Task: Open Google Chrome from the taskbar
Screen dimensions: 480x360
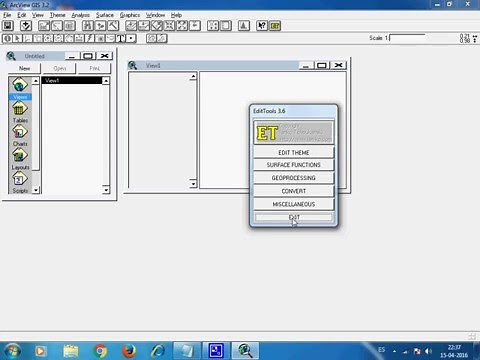Action: point(100,351)
